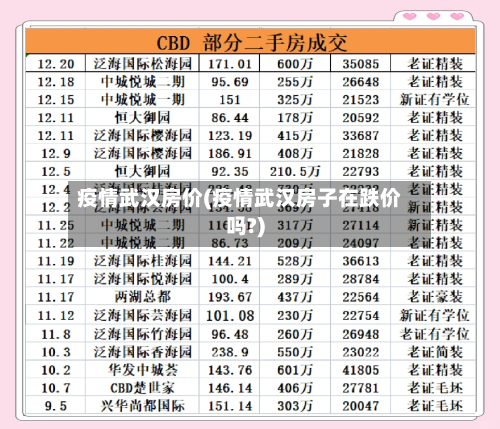Screen dimensions: 500x429
Task: Click the "中城悦城一期" cell
Action: (143, 100)
